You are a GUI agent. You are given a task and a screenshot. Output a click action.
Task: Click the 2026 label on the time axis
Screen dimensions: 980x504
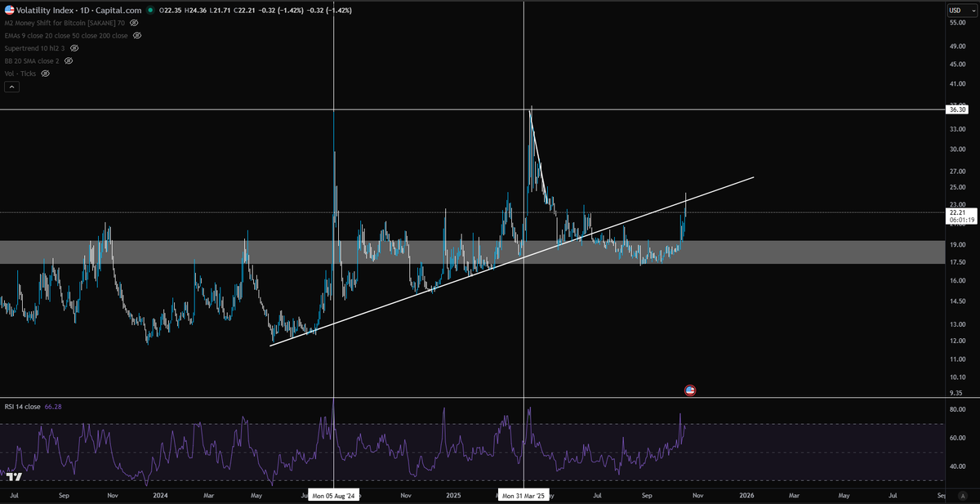coord(746,496)
